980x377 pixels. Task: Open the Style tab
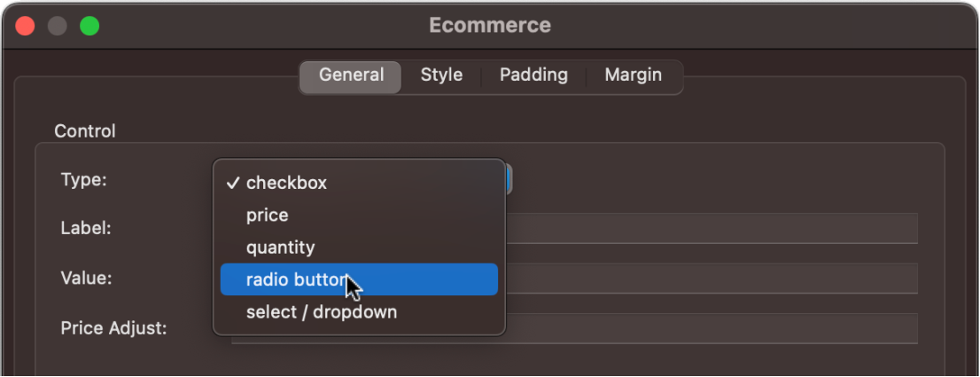point(441,75)
